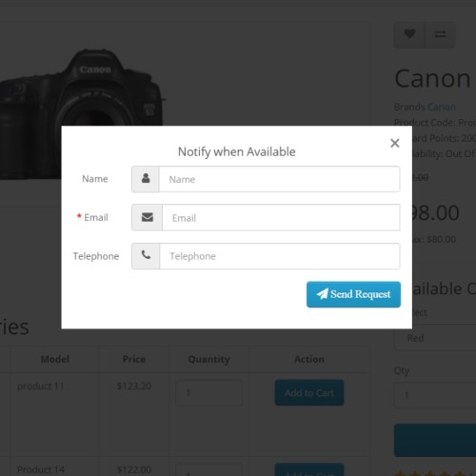Click the envelope icon beside Email field
The height and width of the screenshot is (476, 476).
point(148,217)
